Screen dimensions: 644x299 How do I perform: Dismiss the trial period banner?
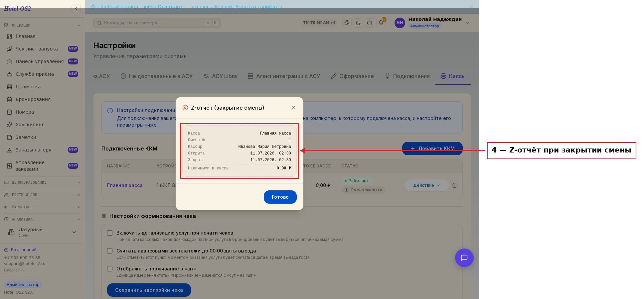tap(471, 7)
